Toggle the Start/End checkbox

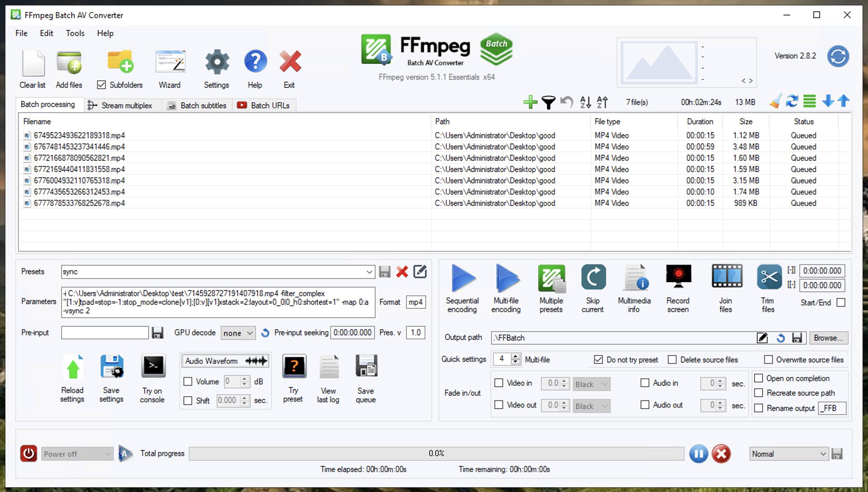841,302
